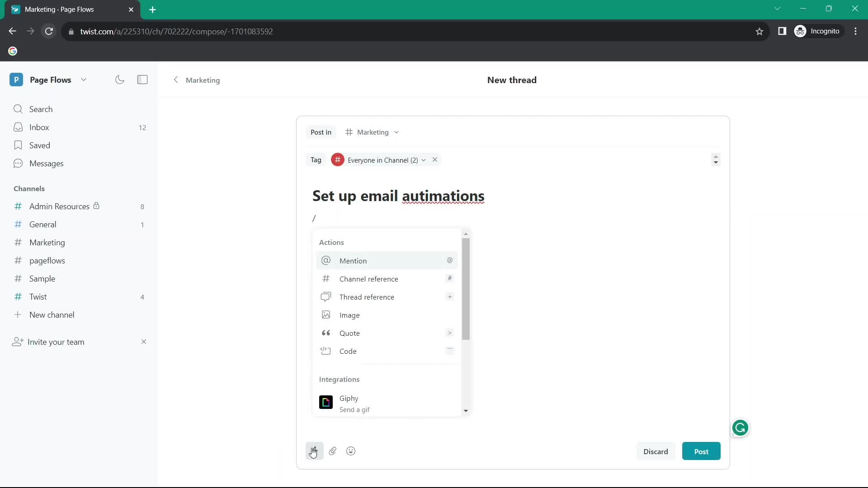Expand the stepper arrows on tag field
This screenshot has width=868, height=488.
[x=716, y=160]
